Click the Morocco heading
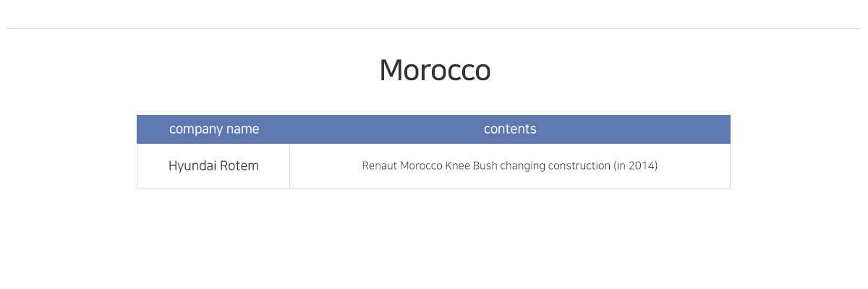This screenshot has height=289, width=868. (435, 70)
